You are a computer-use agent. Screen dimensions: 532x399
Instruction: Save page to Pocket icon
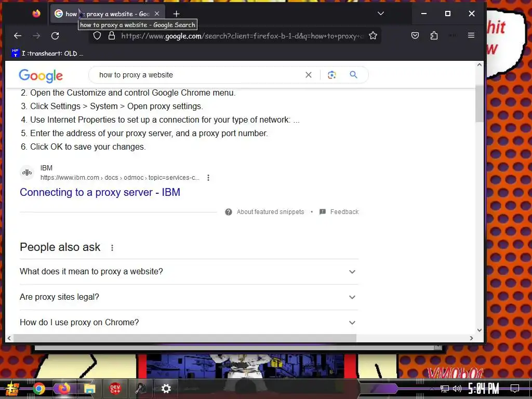pos(415,36)
